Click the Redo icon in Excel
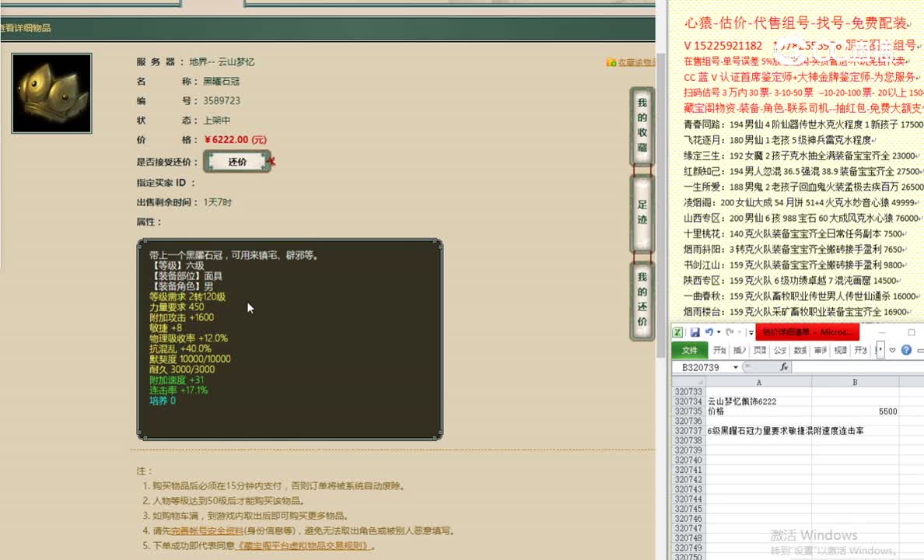The image size is (924, 560). click(x=730, y=332)
